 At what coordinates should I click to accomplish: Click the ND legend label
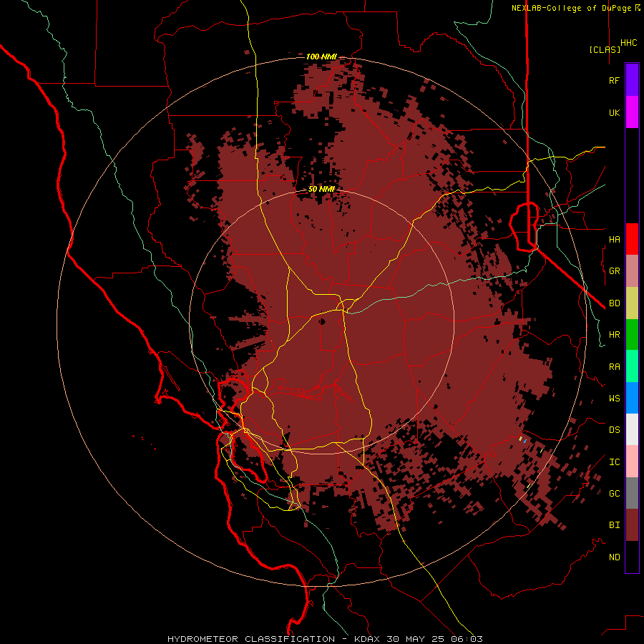614,557
